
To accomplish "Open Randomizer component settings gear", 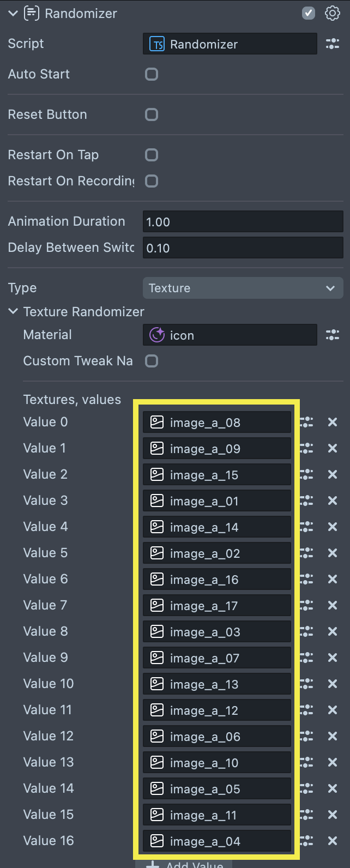I will (333, 14).
